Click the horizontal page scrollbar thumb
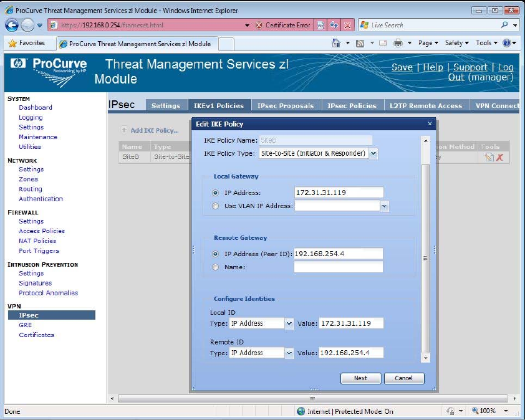Viewport: 525px width, 420px height. (313, 398)
